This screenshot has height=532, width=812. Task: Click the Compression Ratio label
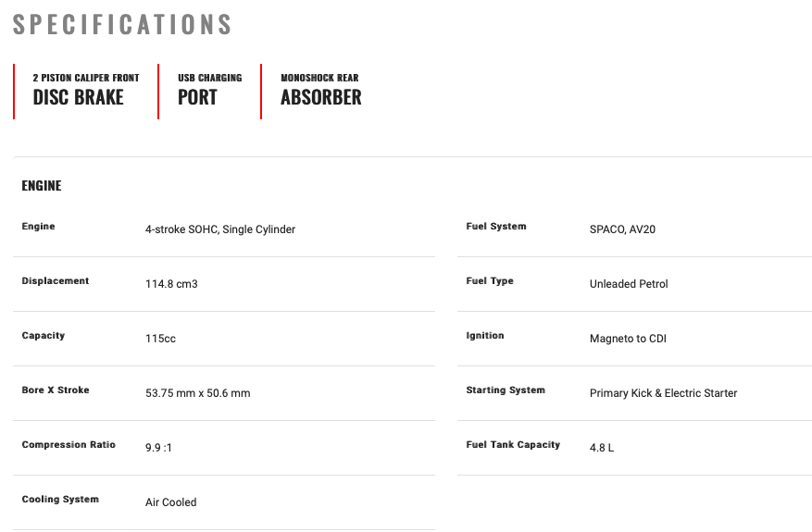point(69,445)
